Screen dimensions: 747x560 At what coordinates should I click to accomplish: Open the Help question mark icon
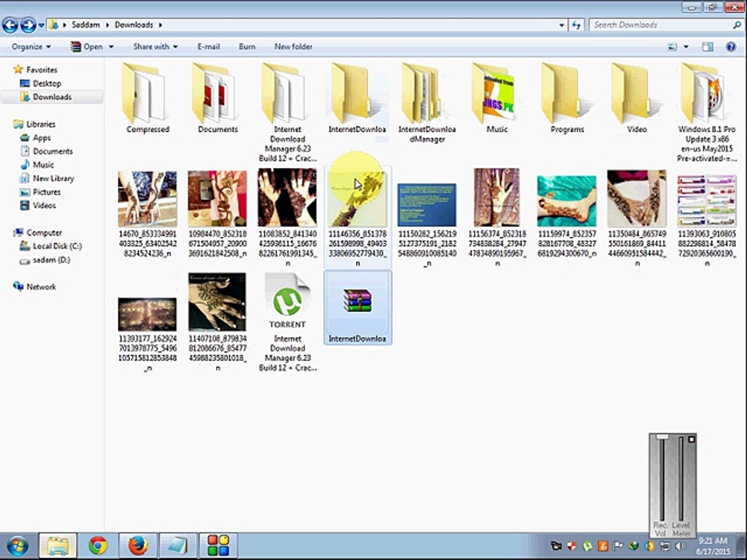[x=731, y=47]
